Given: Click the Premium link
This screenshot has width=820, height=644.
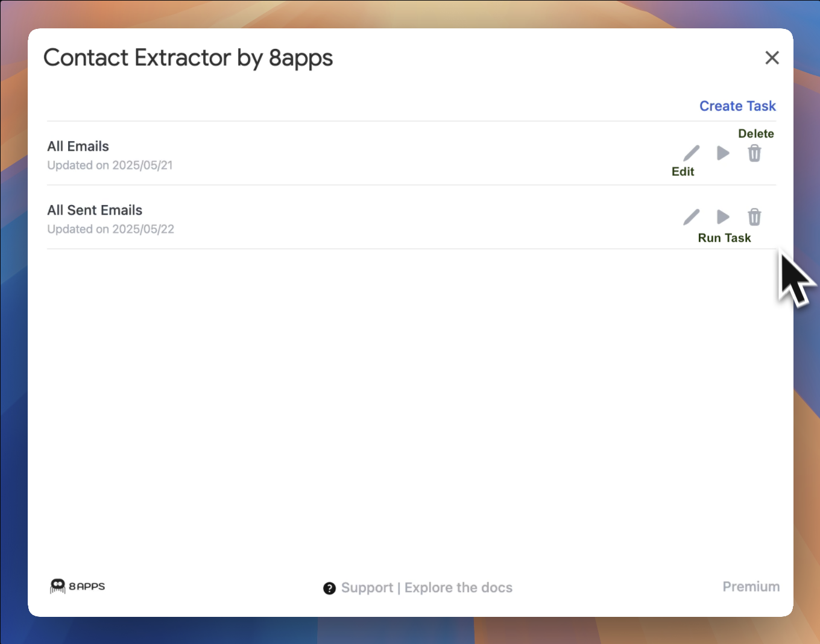Looking at the screenshot, I should point(751,587).
